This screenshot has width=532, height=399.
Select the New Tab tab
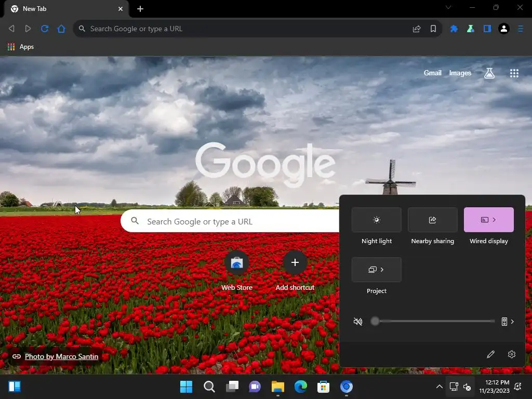point(66,9)
